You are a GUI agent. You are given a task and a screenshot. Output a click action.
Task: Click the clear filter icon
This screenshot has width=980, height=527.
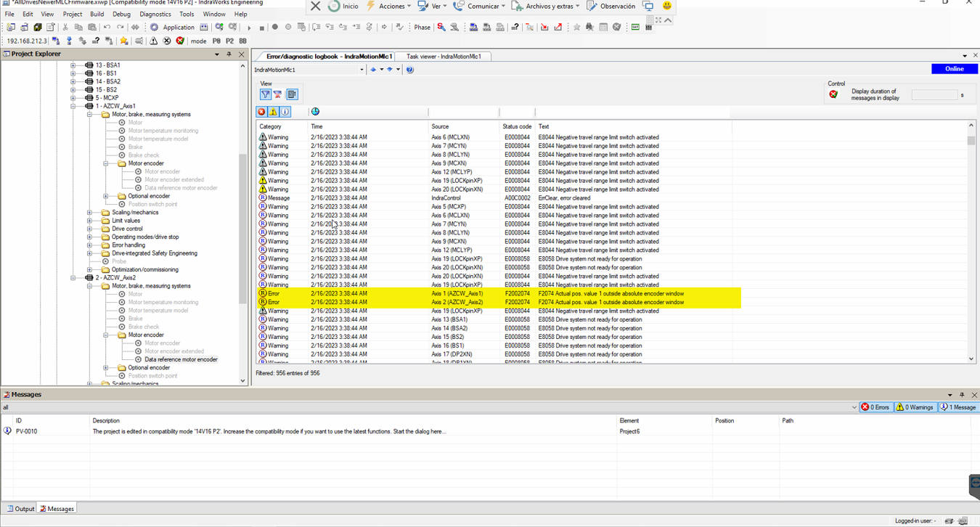tap(278, 94)
